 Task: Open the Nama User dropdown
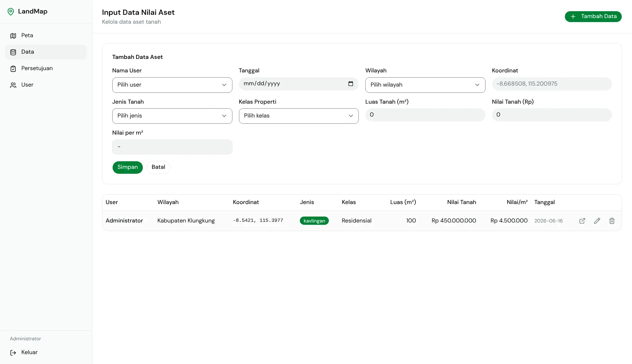172,85
